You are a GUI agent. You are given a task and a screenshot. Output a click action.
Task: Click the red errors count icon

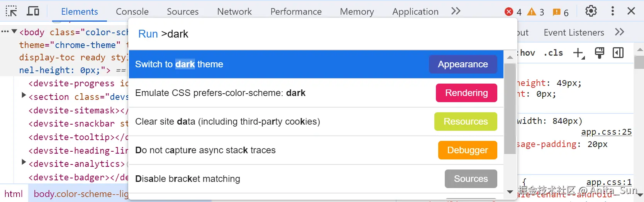[x=509, y=12]
